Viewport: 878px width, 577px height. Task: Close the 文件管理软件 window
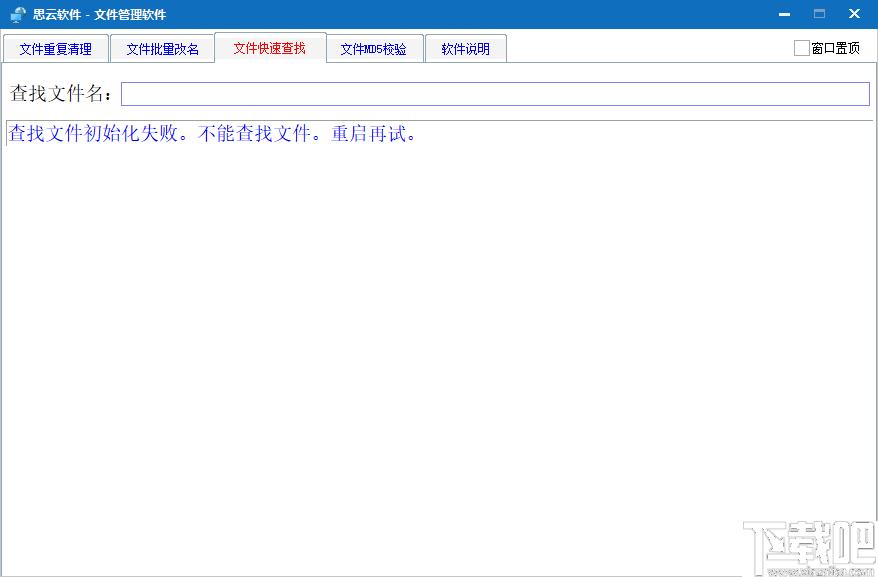click(x=854, y=14)
